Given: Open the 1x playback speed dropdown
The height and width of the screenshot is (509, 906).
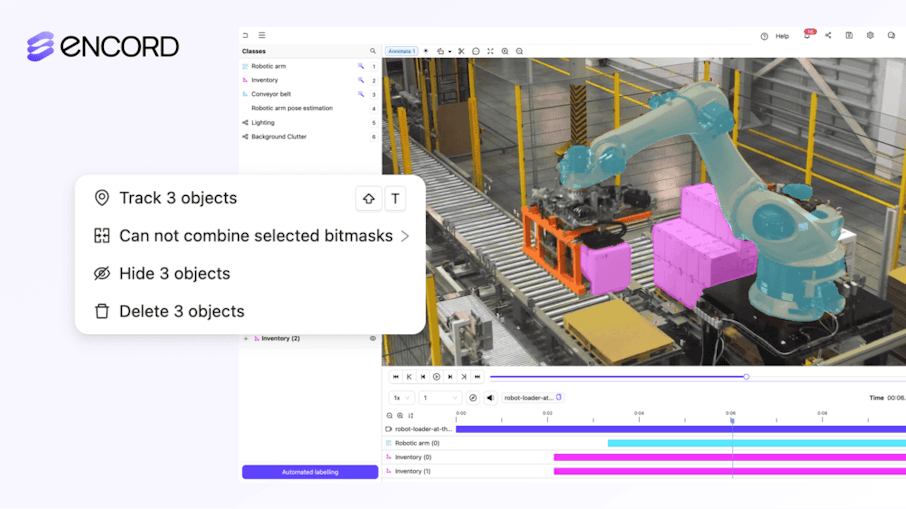Looking at the screenshot, I should 400,398.
